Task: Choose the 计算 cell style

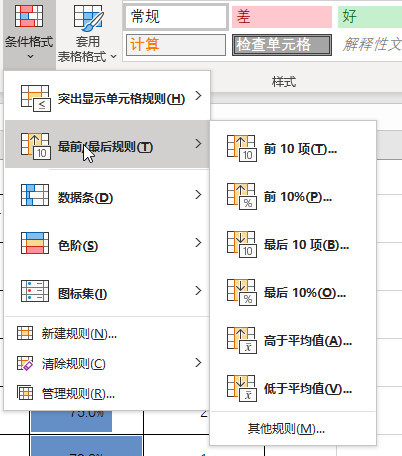Action: 176,45
